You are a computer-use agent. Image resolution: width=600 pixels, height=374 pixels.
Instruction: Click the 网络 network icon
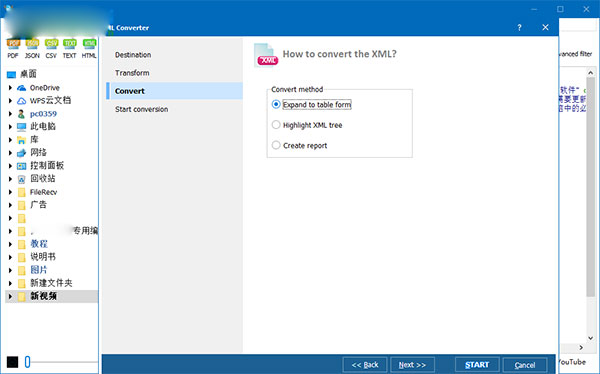[22, 153]
